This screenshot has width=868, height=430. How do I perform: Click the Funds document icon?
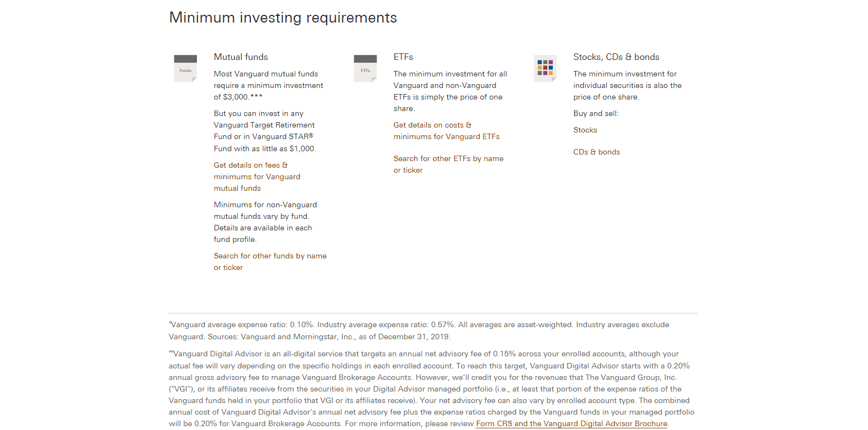pyautogui.click(x=185, y=69)
